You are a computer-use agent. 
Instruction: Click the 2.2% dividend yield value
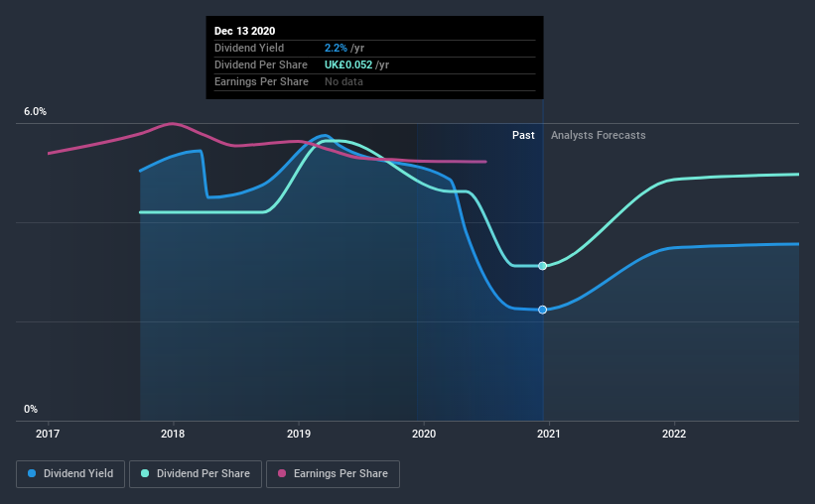point(336,48)
